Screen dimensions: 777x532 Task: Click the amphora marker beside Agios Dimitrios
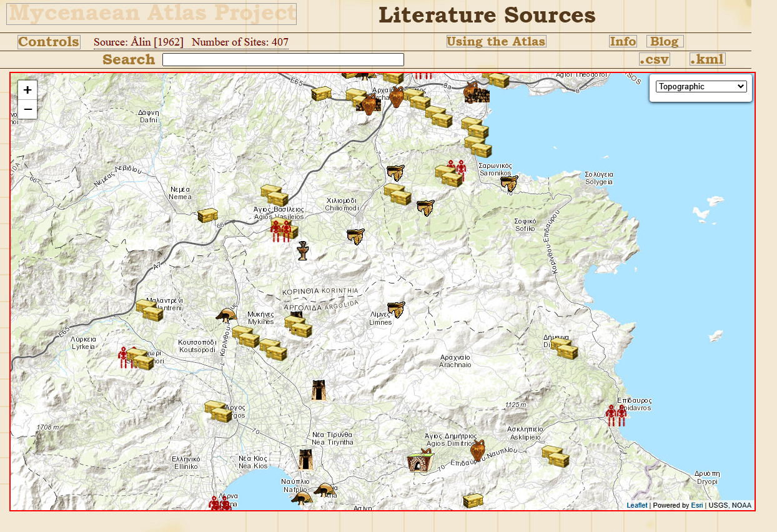tap(477, 450)
